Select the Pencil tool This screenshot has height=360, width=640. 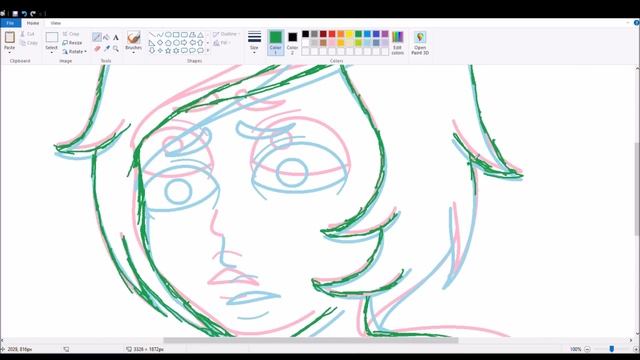97,37
